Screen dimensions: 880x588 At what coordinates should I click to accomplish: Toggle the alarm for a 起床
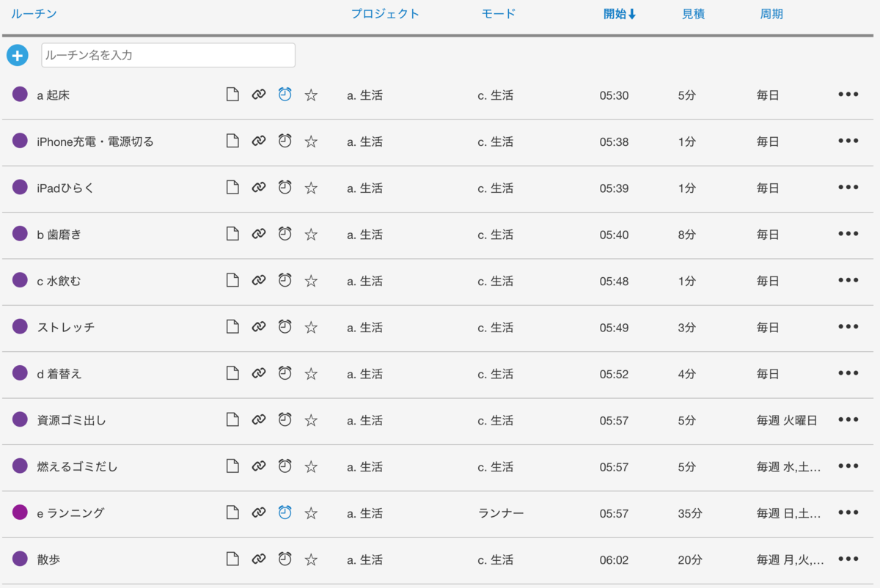tap(284, 94)
